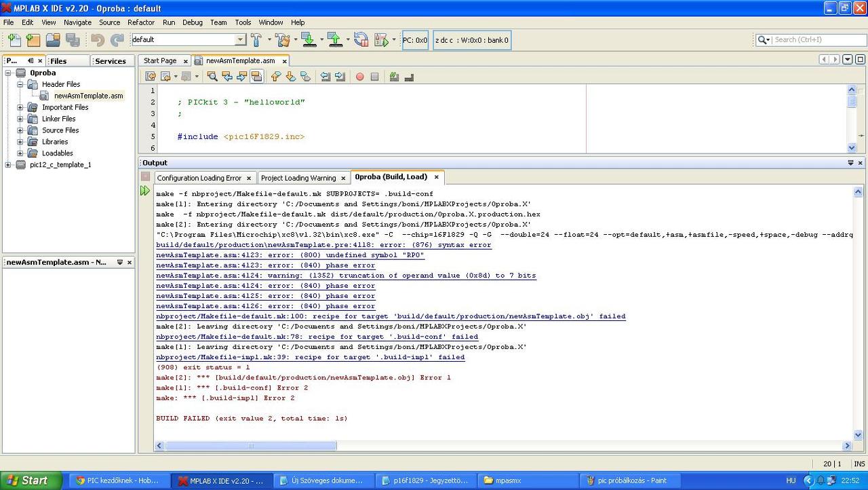The height and width of the screenshot is (490, 868).
Task: Expand the Important Files folder
Action: coord(20,107)
